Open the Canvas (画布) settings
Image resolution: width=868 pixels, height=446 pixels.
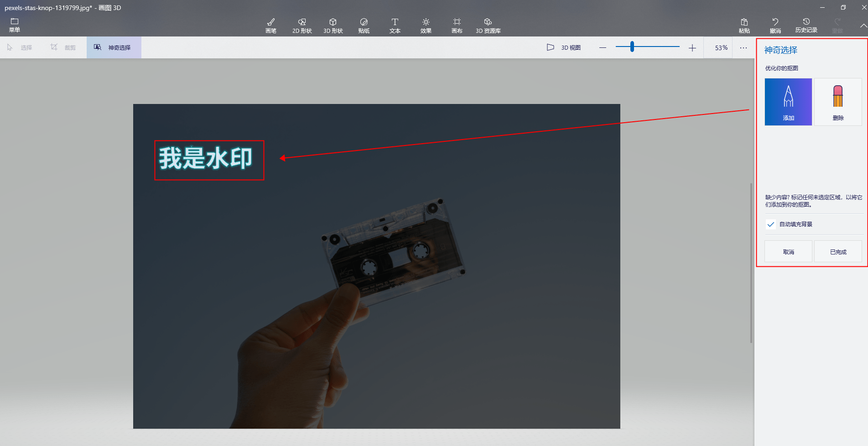[x=457, y=26]
